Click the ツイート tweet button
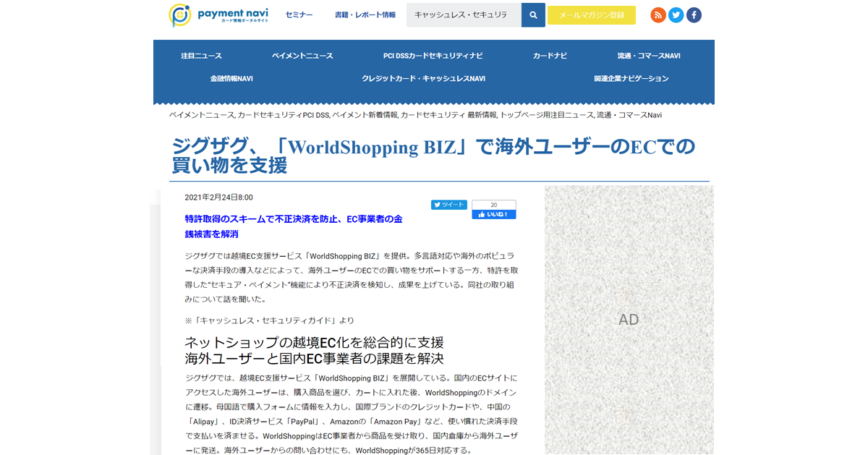Screen dimensions: 868x455 click(449, 205)
